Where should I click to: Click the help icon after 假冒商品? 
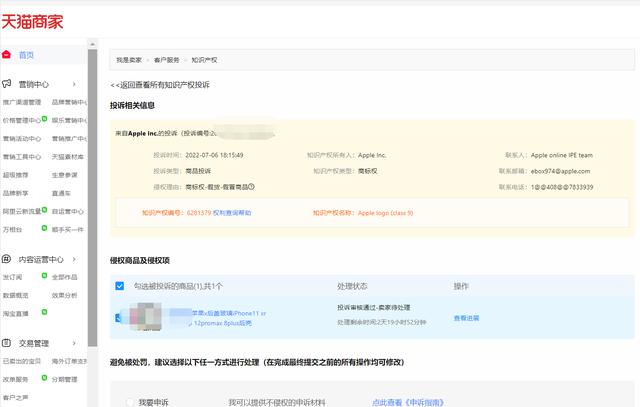click(251, 187)
